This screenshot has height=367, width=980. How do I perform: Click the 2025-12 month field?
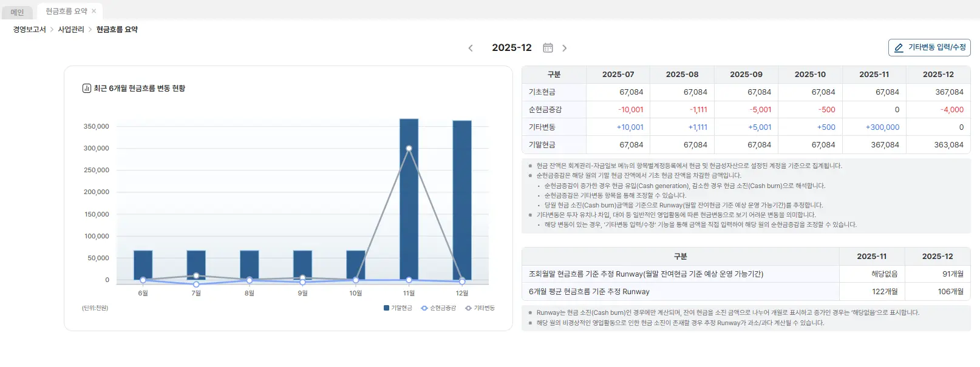click(x=511, y=48)
